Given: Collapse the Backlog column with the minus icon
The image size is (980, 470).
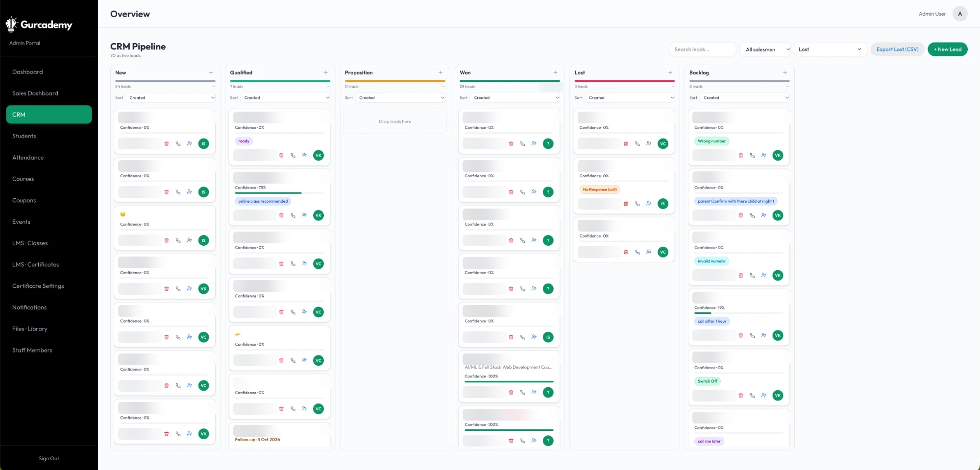Looking at the screenshot, I should (787, 87).
